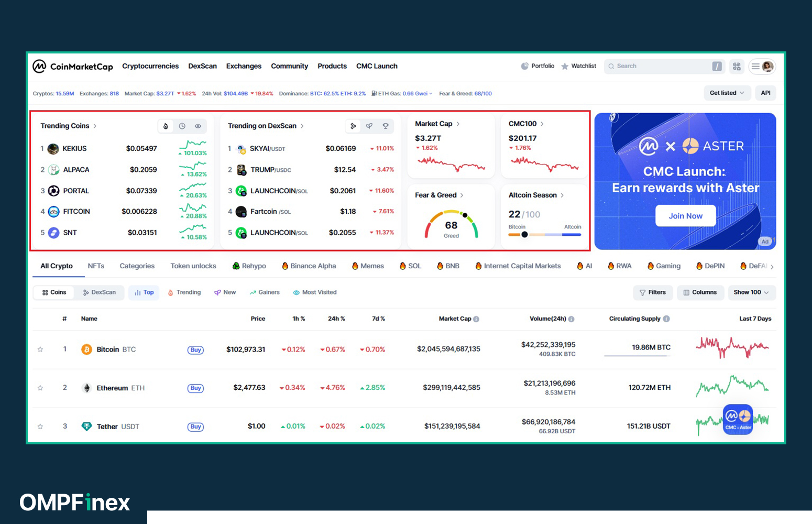Select the DexScan trending pairs icon
812x524 pixels.
(353, 126)
